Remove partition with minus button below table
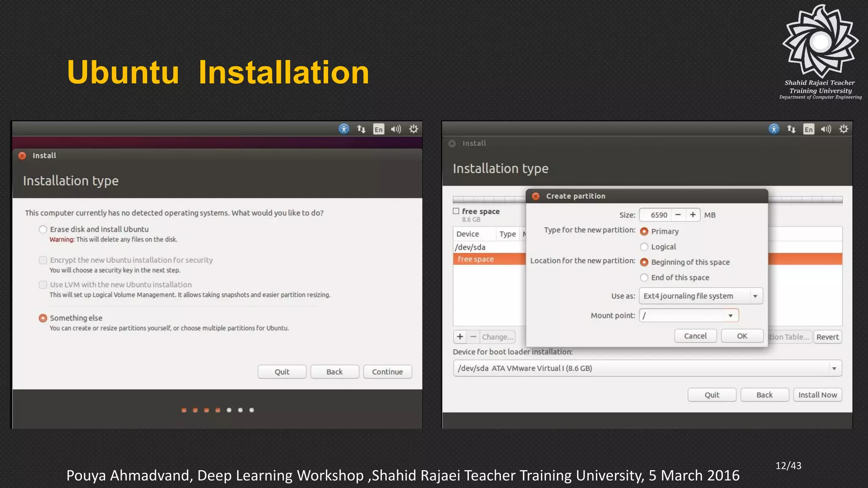The width and height of the screenshot is (868, 488). [473, 337]
